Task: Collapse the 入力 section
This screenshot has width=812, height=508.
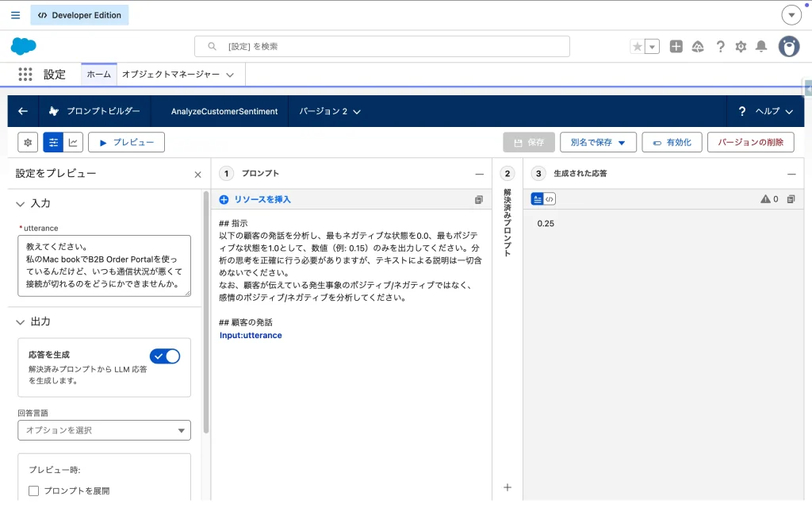Action: tap(21, 204)
